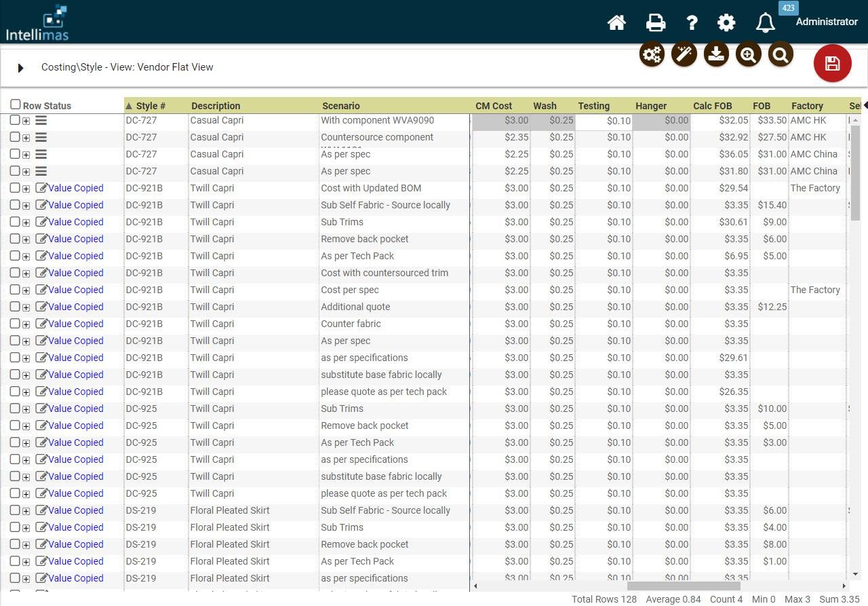Click the Home icon in header
This screenshot has width=868, height=606.
[616, 23]
